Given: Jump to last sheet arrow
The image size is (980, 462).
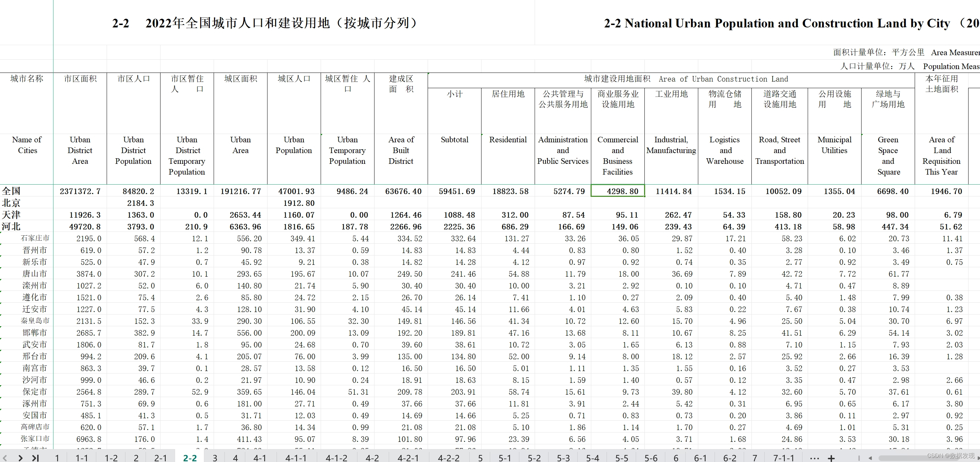Looking at the screenshot, I should (35, 458).
